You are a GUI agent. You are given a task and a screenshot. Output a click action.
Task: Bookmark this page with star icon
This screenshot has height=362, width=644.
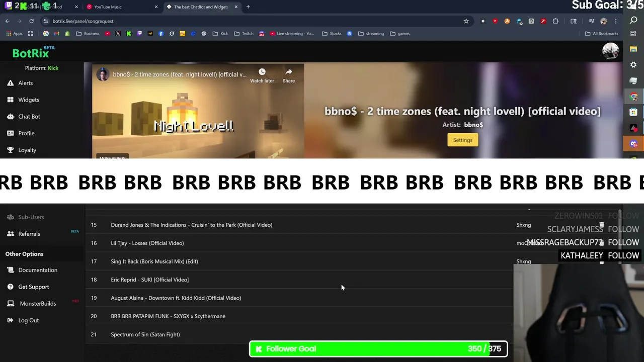[466, 21]
